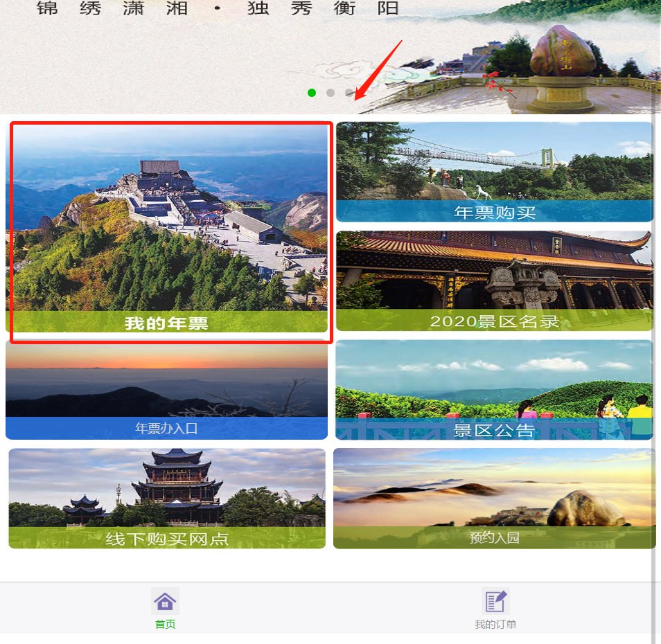661x644 pixels.
Task: Select the third carousel dot indicator
Action: pos(349,93)
